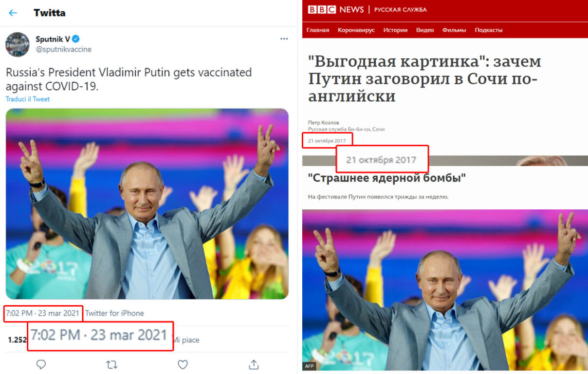This screenshot has height=374, width=588.
Task: Like the tweet with the heart icon
Action: point(183,364)
